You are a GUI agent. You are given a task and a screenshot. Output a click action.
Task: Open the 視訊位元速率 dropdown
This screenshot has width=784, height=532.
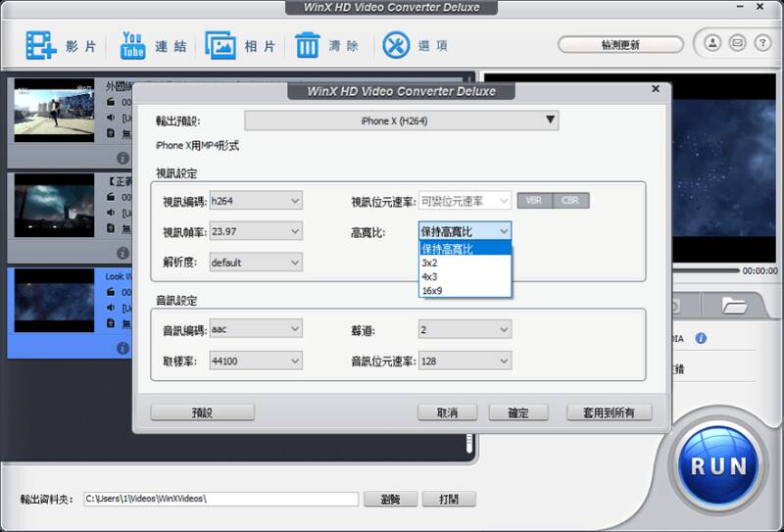pyautogui.click(x=465, y=201)
